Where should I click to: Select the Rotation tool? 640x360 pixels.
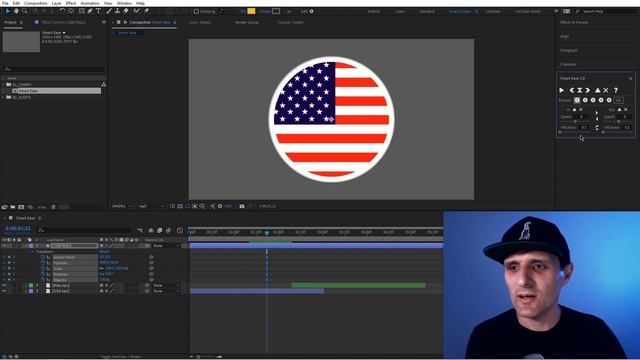[x=62, y=11]
